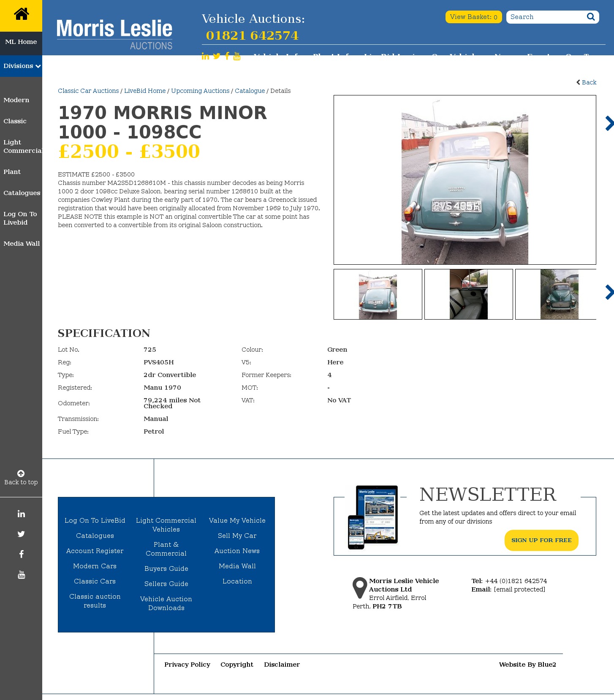Image resolution: width=614 pixels, height=700 pixels.
Task: Open Value My Vehicle footer link
Action: [237, 521]
